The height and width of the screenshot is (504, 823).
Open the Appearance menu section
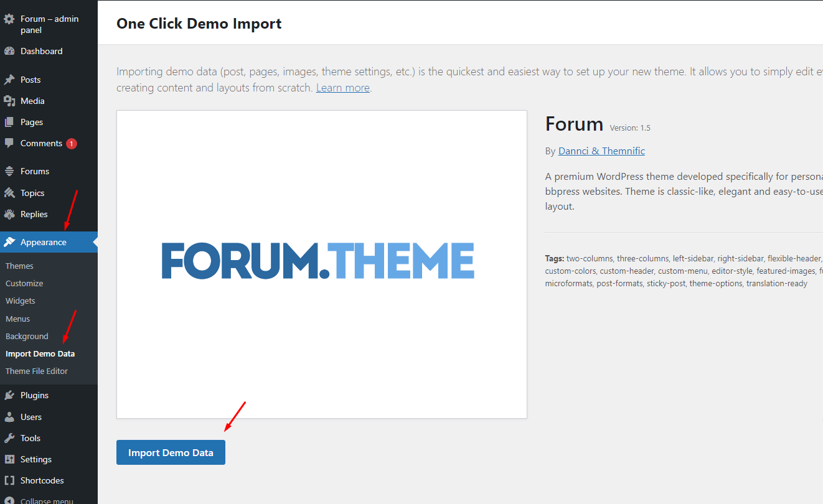click(43, 242)
